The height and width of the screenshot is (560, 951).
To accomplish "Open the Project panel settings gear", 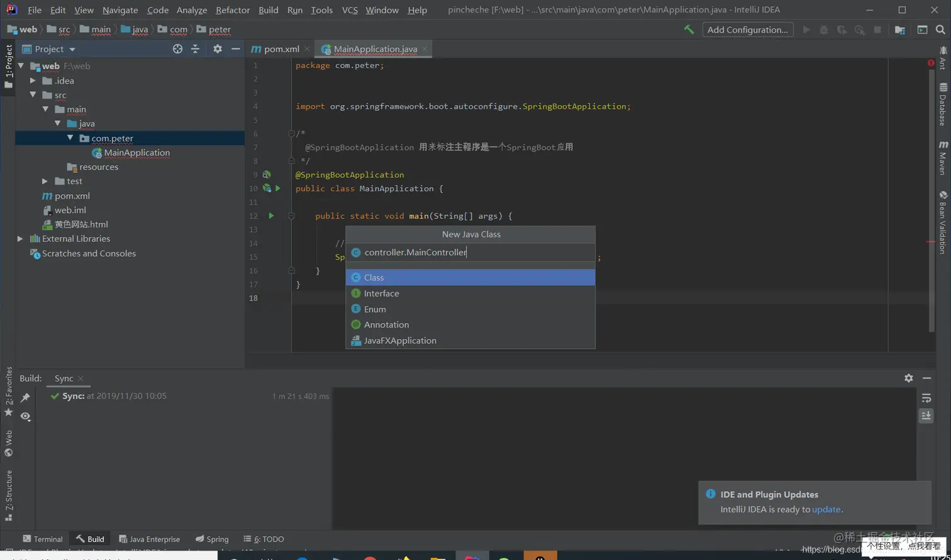I will 218,49.
